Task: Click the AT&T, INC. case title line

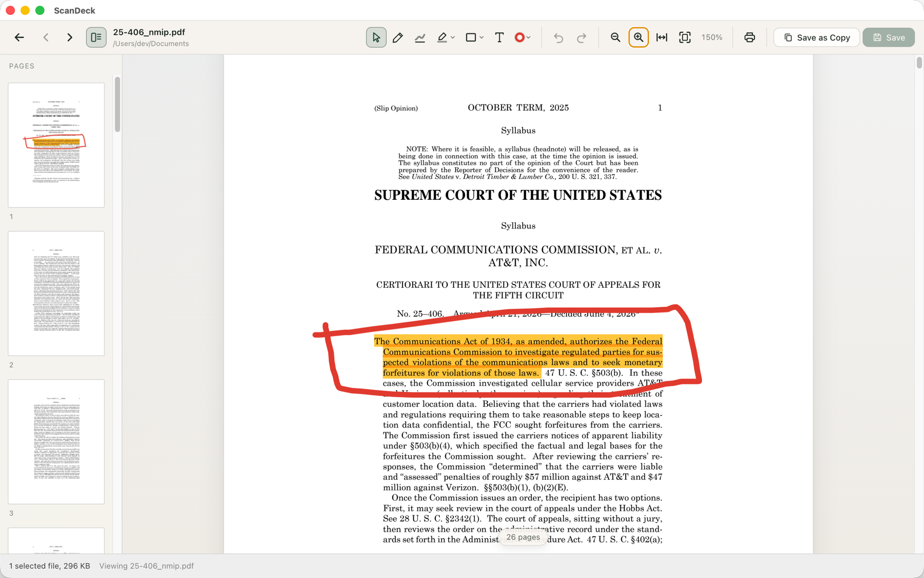Action: tap(518, 263)
